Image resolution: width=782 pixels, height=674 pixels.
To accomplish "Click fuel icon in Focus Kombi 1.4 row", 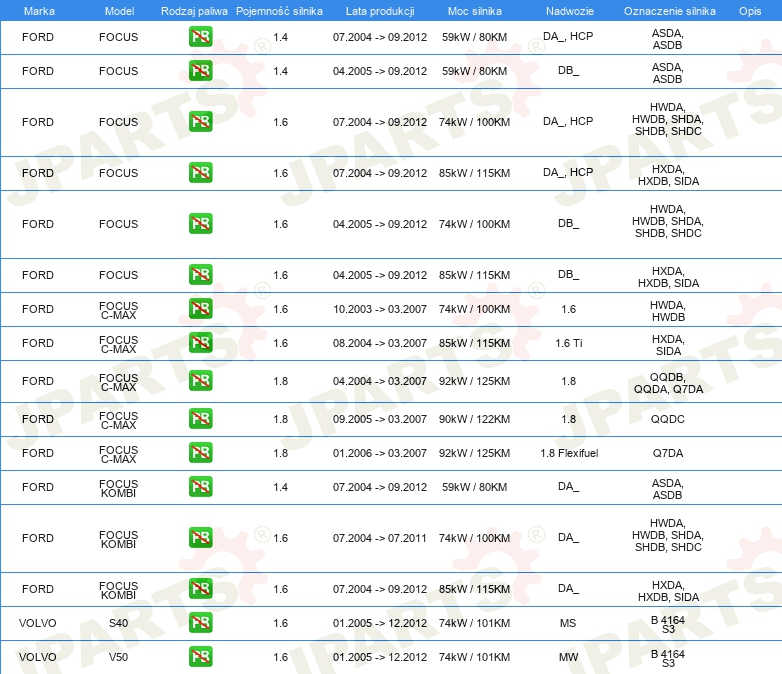I will [200, 486].
